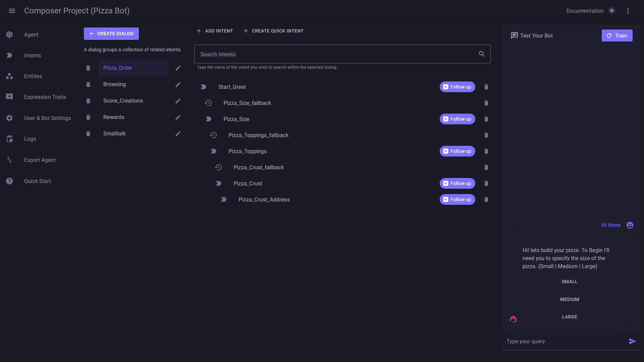Create a new dialog with CREATE DIALOG
This screenshot has width=644, height=362.
pos(111,34)
